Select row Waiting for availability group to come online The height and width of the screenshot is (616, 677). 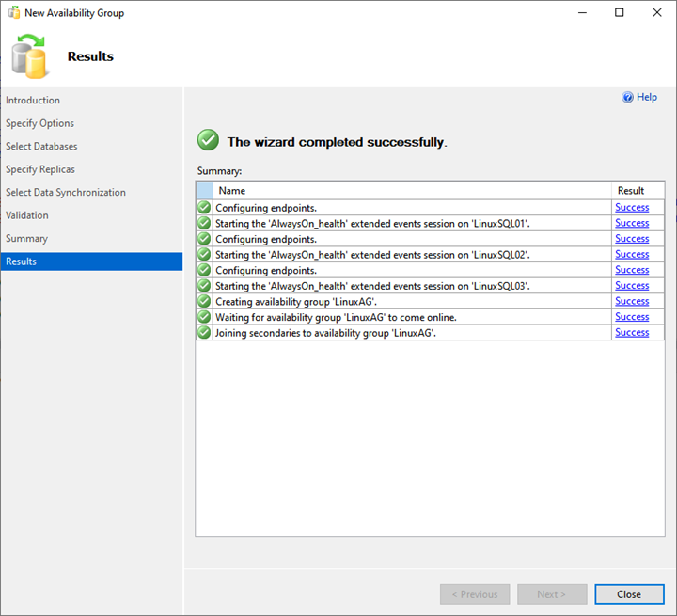[430, 317]
